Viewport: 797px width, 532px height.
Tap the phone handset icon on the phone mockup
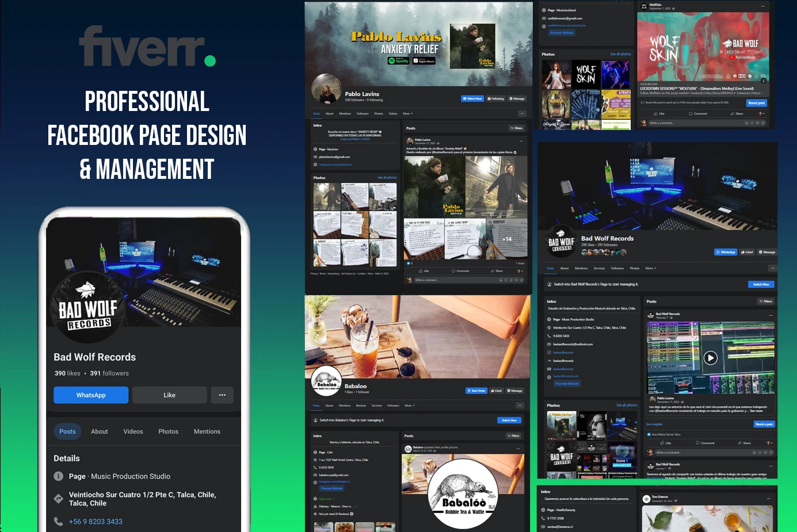pyautogui.click(x=58, y=521)
